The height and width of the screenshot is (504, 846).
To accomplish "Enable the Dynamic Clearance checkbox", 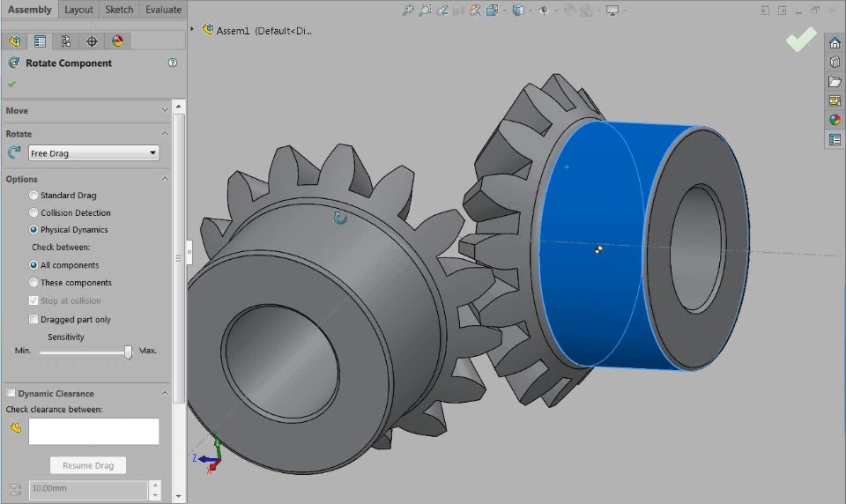I will [x=11, y=393].
